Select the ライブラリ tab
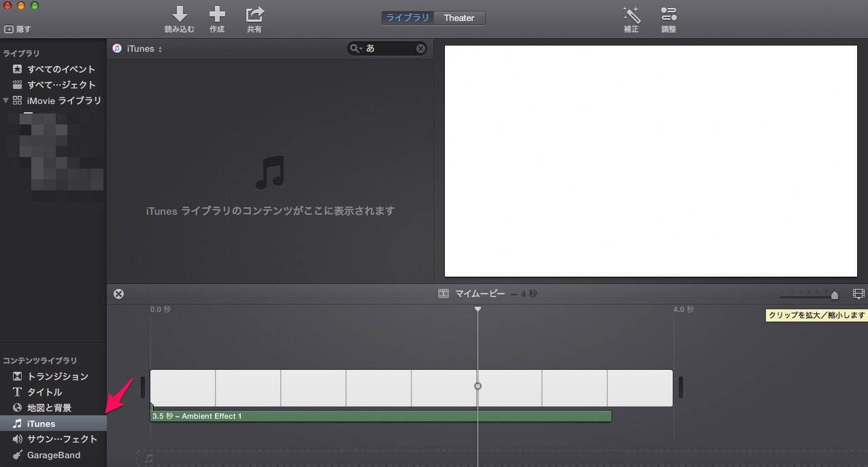 [x=408, y=18]
